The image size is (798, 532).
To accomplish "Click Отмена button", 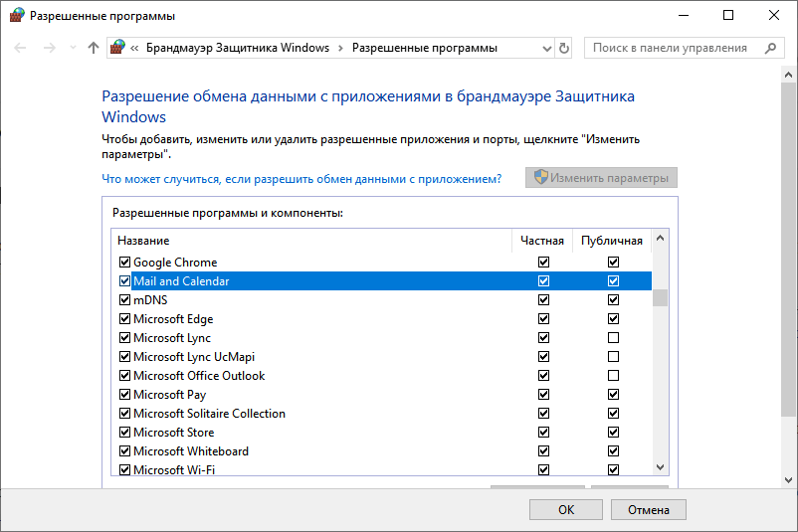I will pyautogui.click(x=649, y=509).
